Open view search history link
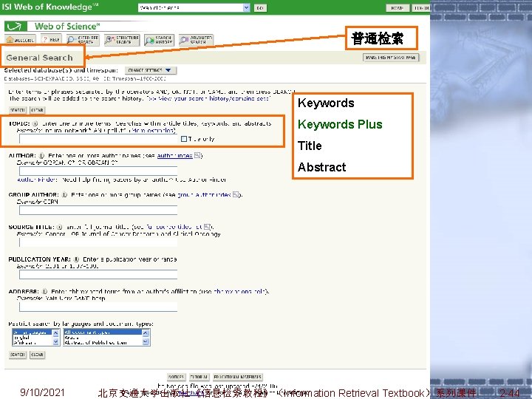This screenshot has width=532, height=399. [209, 98]
